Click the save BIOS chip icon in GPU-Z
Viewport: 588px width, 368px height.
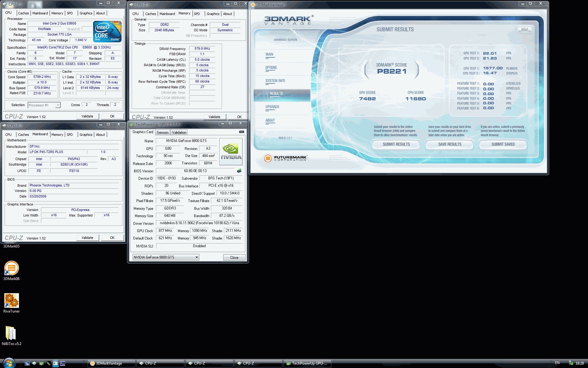[239, 171]
